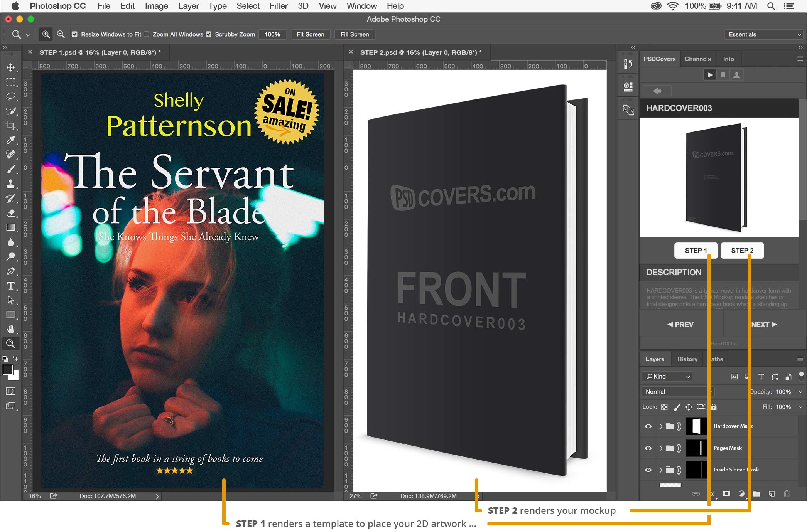
Task: Add a layer mask
Action: 726,493
